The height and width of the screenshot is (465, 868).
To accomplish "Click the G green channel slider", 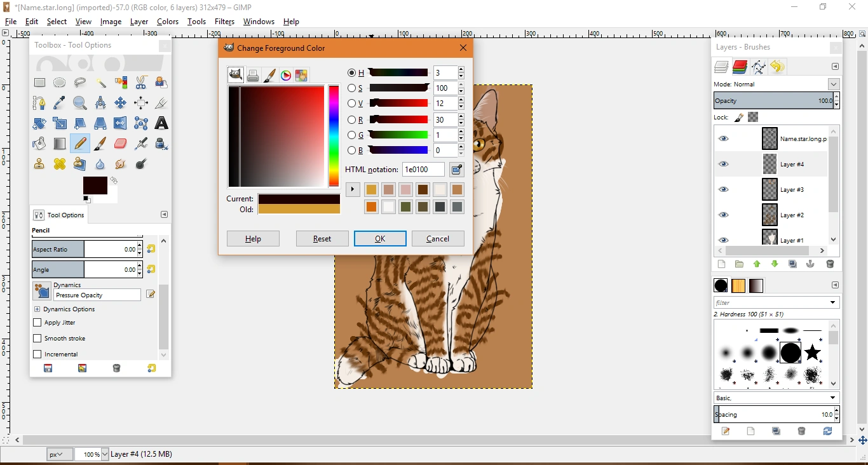I will (398, 135).
